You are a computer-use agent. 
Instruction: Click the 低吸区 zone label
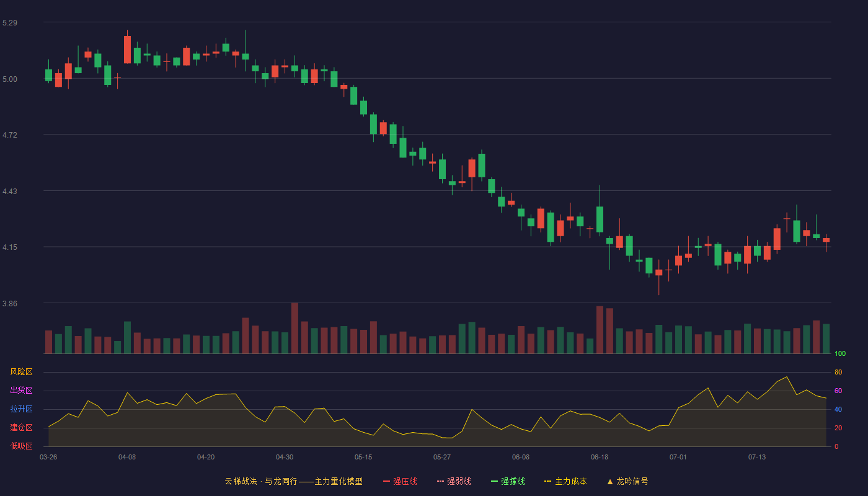click(x=21, y=446)
